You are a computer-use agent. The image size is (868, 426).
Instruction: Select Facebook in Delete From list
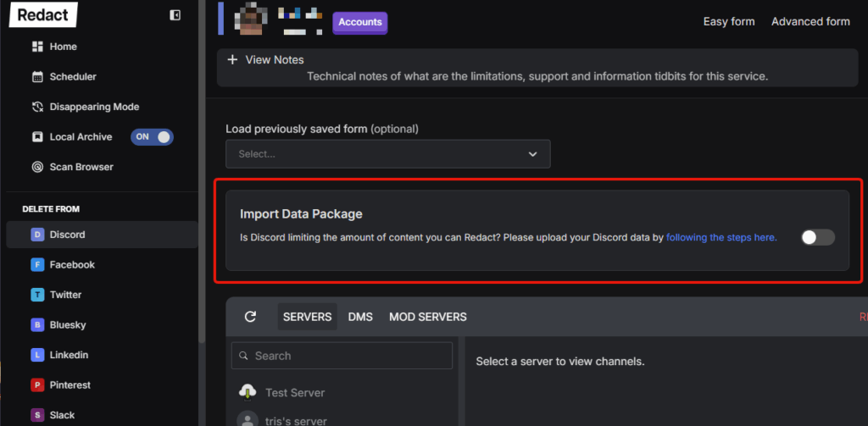(72, 265)
